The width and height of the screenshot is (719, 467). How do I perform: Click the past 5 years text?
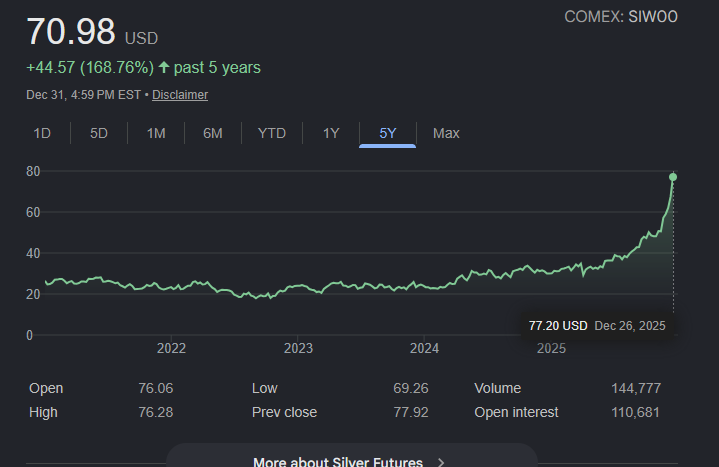click(217, 67)
